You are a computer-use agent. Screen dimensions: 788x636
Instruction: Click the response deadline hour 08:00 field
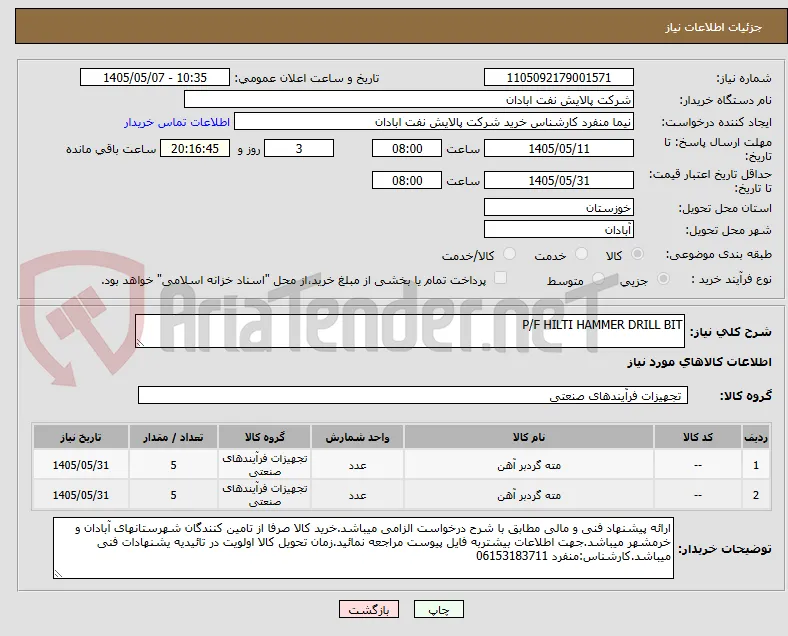(x=407, y=148)
